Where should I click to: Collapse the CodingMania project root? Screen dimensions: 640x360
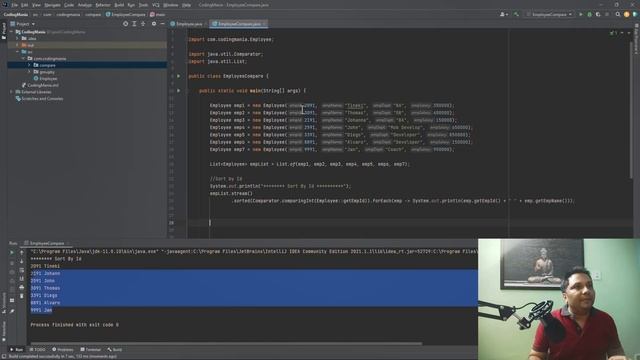12,32
